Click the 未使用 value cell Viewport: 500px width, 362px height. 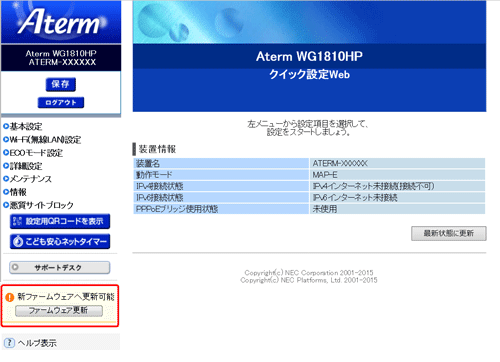click(x=397, y=209)
